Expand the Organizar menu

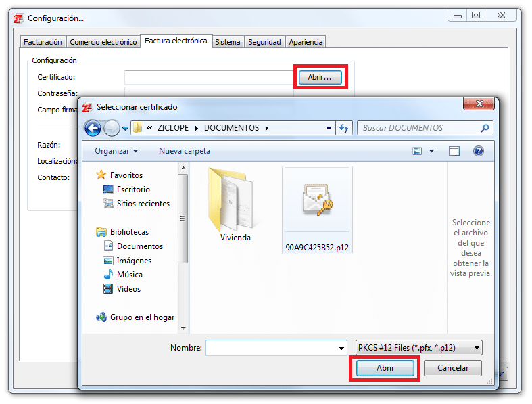point(116,151)
